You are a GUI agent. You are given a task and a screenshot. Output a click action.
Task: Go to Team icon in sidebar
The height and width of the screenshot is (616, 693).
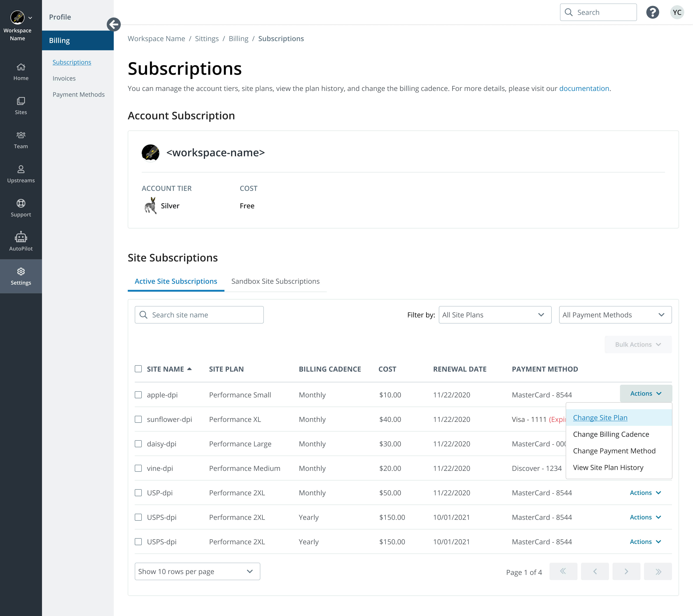pyautogui.click(x=21, y=135)
